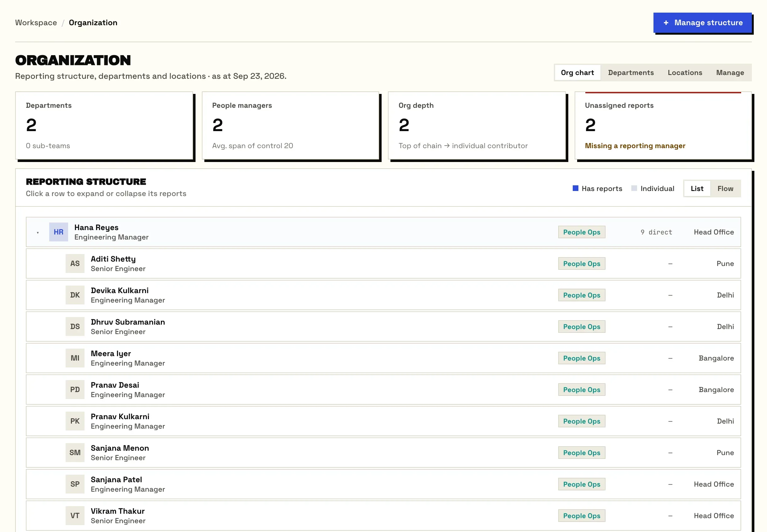The image size is (767, 532).
Task: Click the PD avatar for Pranav Desai
Action: 75,389
